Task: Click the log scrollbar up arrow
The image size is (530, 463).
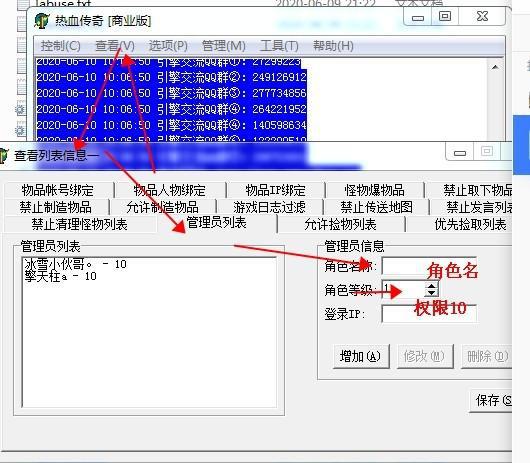Action: click(x=495, y=67)
